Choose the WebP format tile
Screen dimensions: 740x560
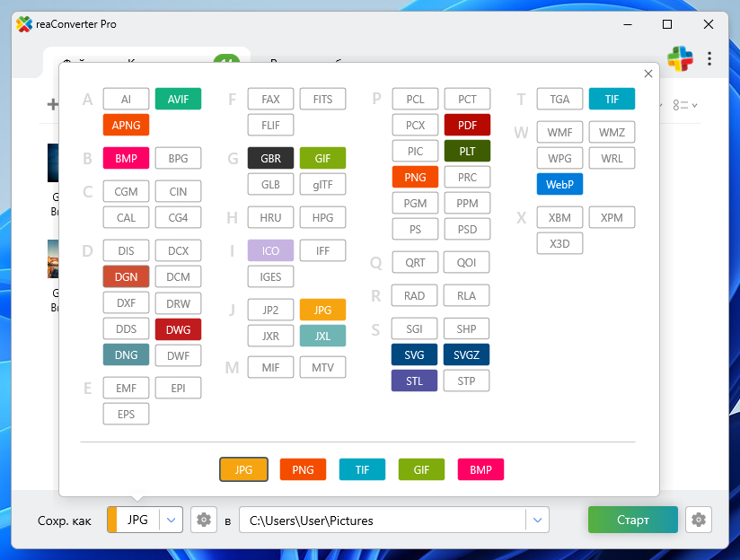point(559,184)
